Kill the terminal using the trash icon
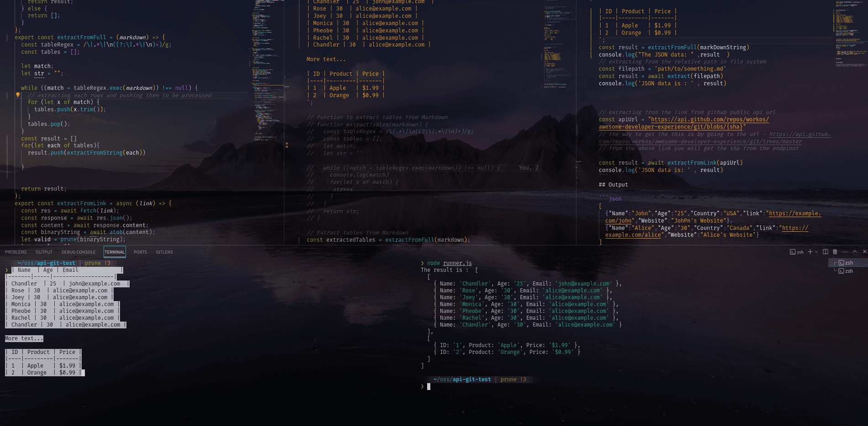 pos(835,252)
